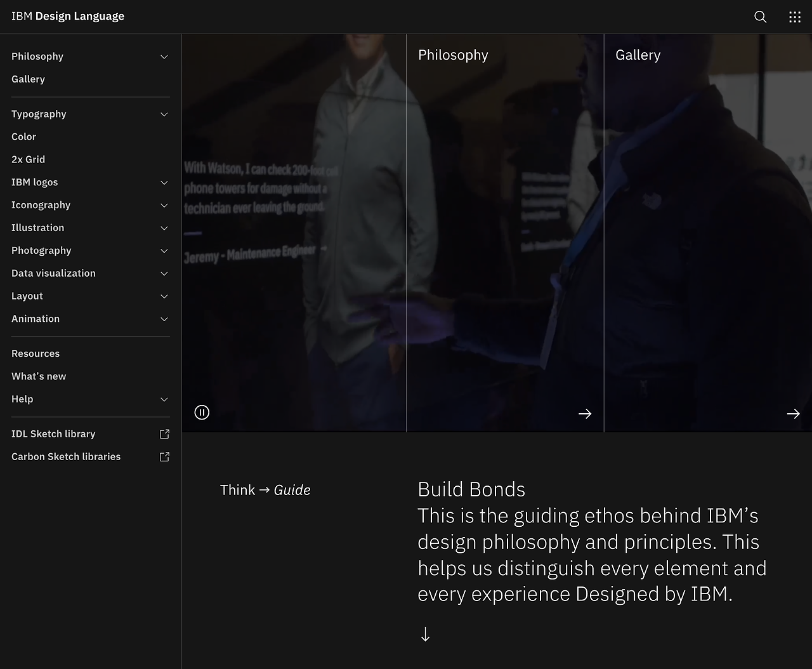Select Color in the sidebar navigation

pyautogui.click(x=23, y=136)
